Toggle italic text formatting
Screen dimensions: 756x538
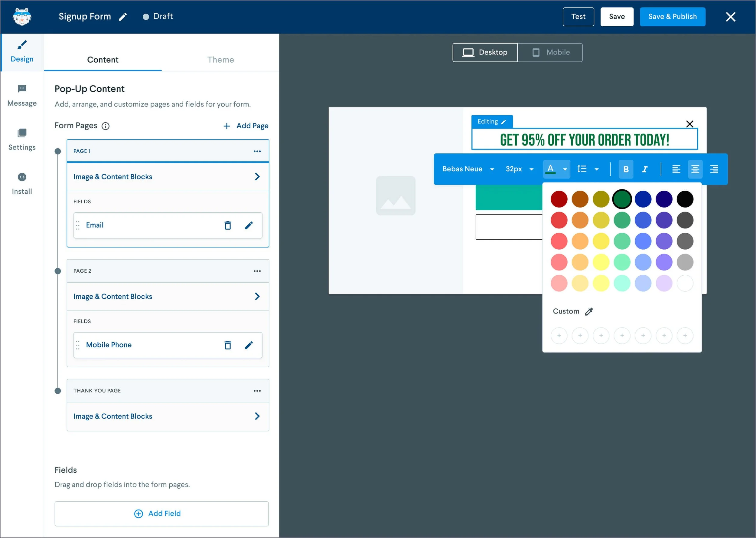coord(645,169)
